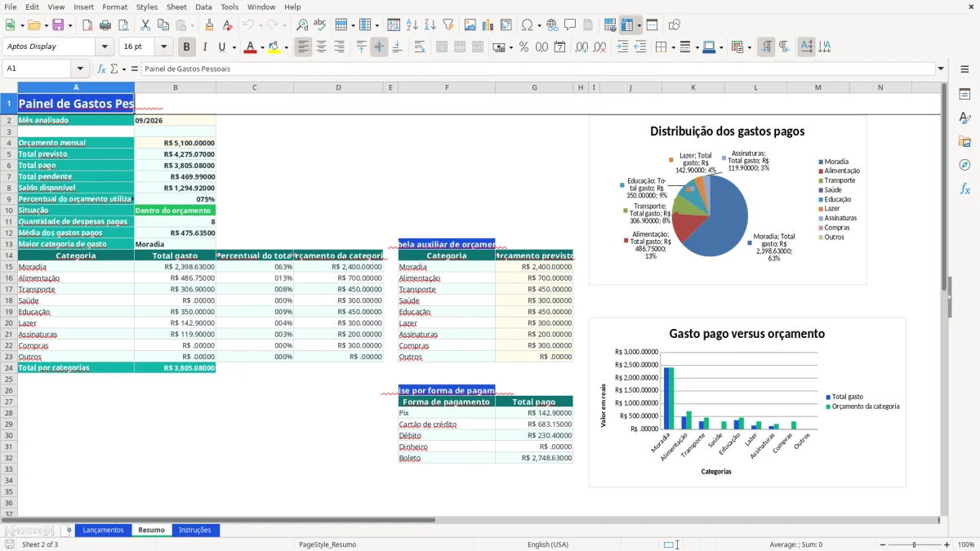Format cells as percent
Image resolution: width=980 pixels, height=551 pixels.
coord(523,47)
